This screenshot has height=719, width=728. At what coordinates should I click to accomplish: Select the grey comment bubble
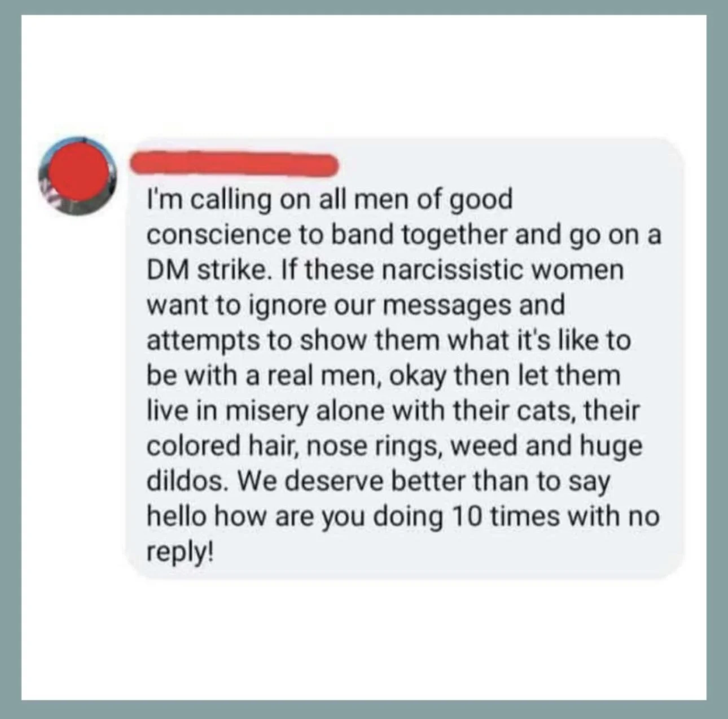click(404, 358)
